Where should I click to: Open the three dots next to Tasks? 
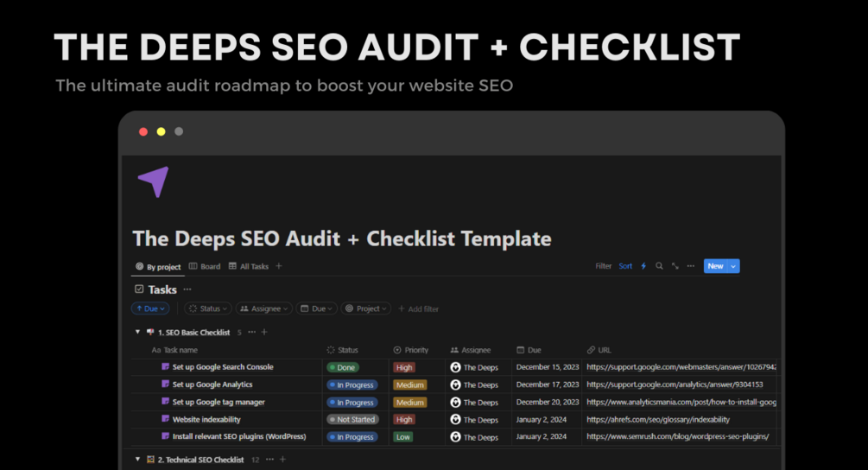(187, 289)
